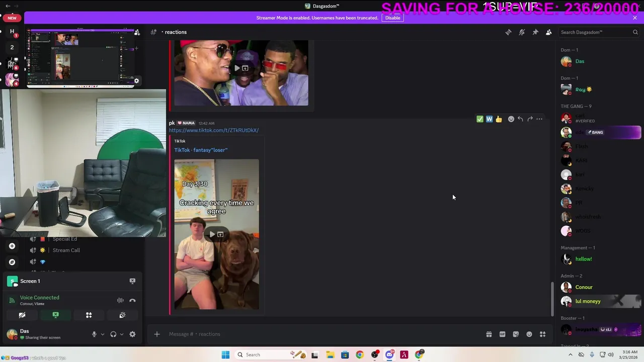Screen dimensions: 644x362
Task: Open the emoji picker in message bar
Action: [529, 334]
